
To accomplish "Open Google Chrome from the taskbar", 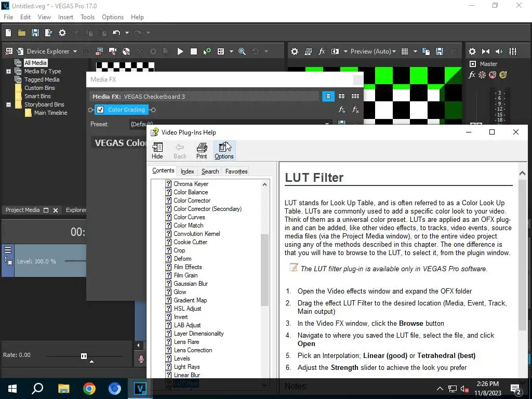I will click(89, 389).
